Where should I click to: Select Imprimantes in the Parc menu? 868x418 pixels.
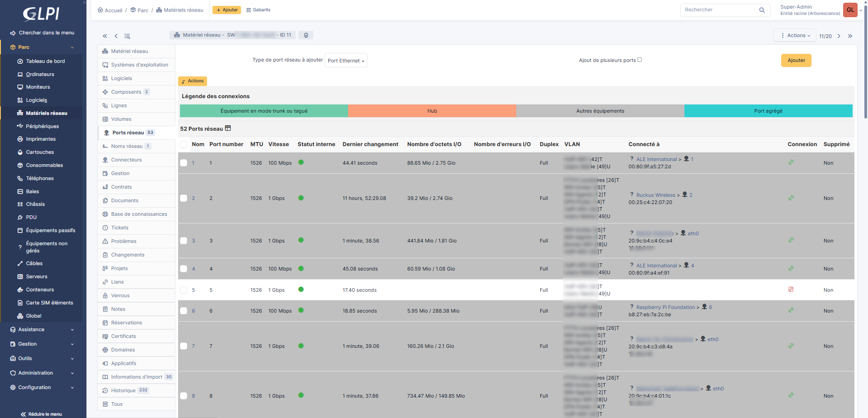(x=41, y=139)
